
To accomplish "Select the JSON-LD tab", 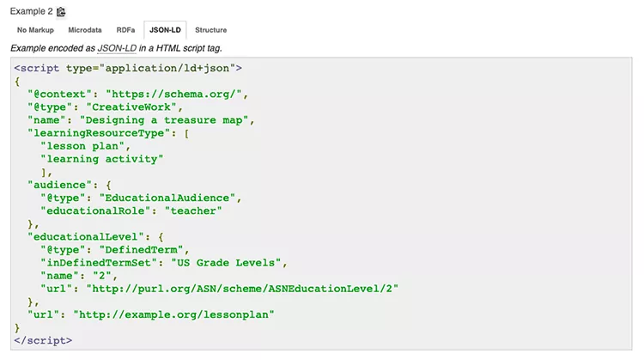I will [165, 30].
